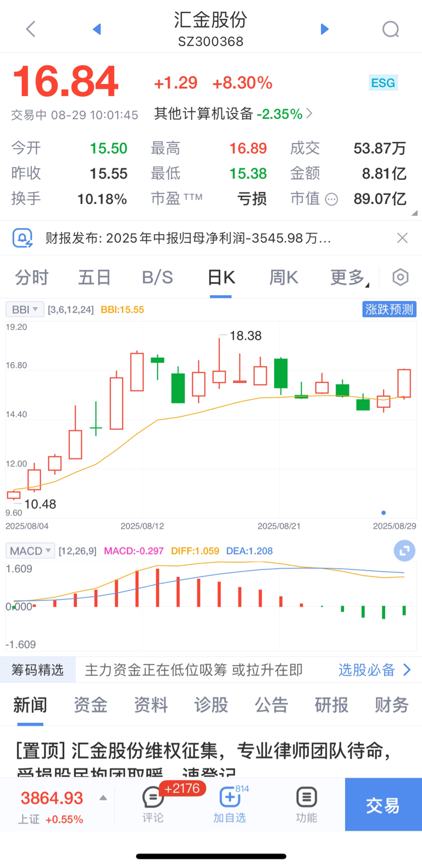422x868 pixels.
Task: Tap the +2176 comment count badge
Action: coord(182,788)
